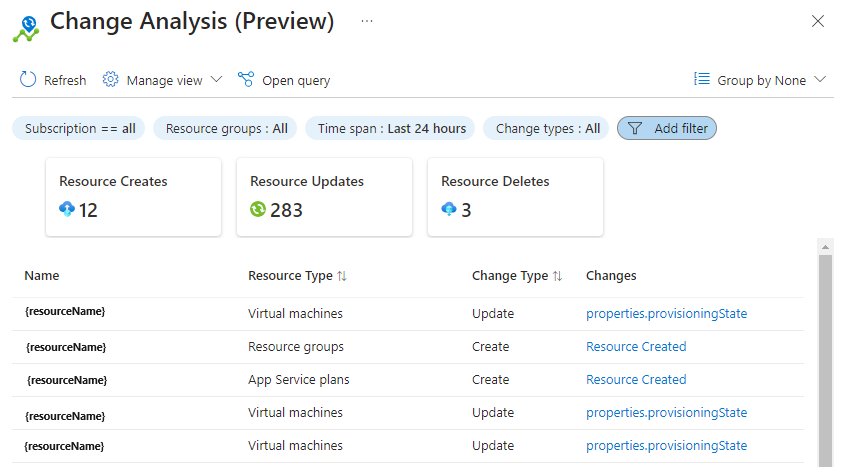Open first row properties.provisioningState link
This screenshot has height=467, width=844.
tap(666, 314)
